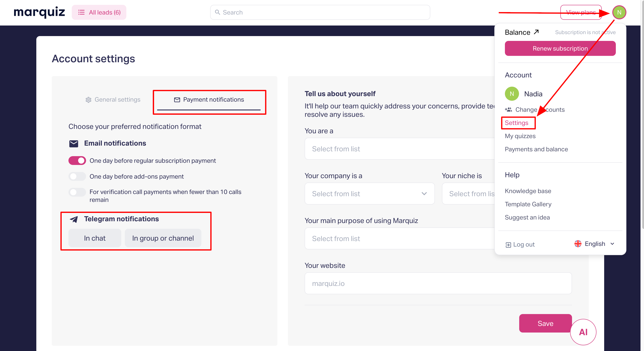The width and height of the screenshot is (644, 351).
Task: Open the View plans button
Action: coord(581,12)
